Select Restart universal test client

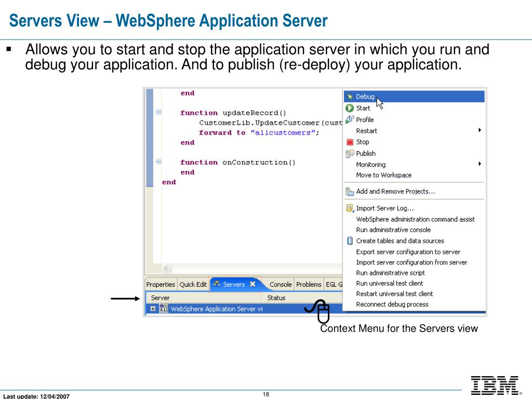pyautogui.click(x=395, y=294)
